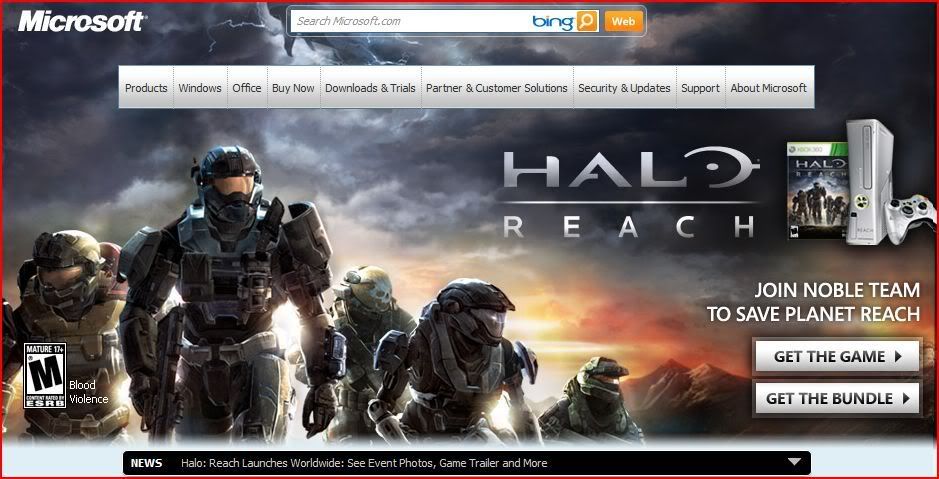
Task: Click the Bing magnifier search icon
Action: [587, 21]
